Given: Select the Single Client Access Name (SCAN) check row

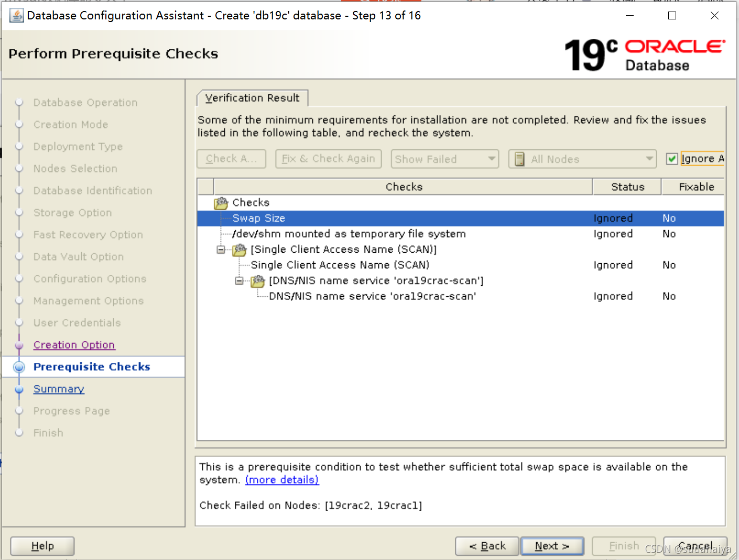Looking at the screenshot, I should tap(460, 265).
